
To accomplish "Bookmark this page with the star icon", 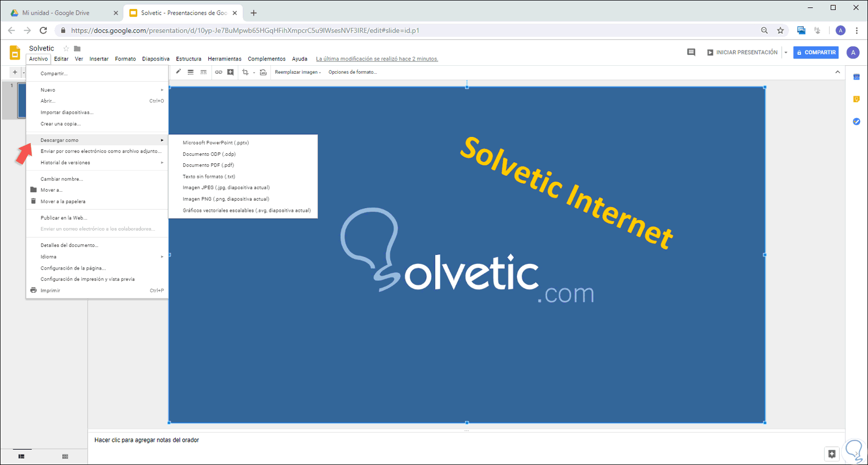I will tap(781, 31).
